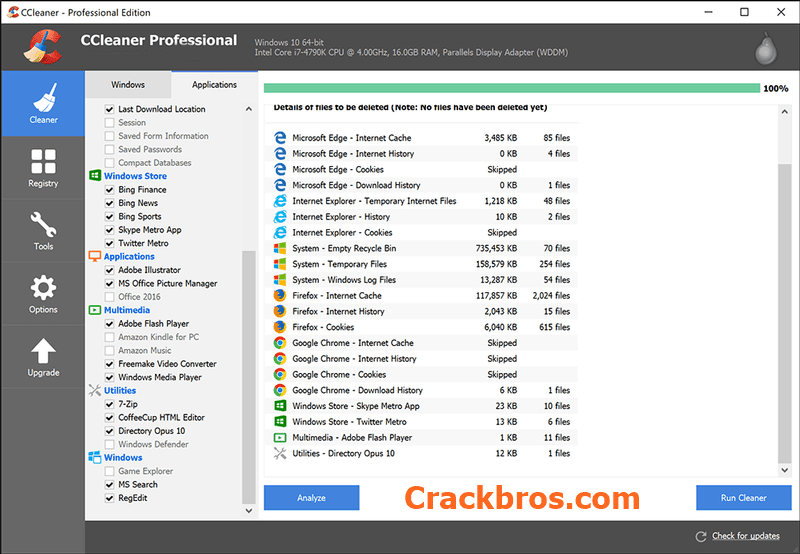800x554 pixels.
Task: Open the Tools wrench section
Action: coord(43,231)
